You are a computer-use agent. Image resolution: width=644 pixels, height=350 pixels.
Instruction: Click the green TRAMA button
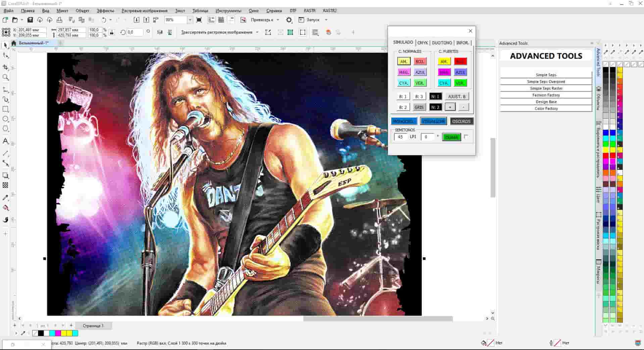(x=451, y=137)
